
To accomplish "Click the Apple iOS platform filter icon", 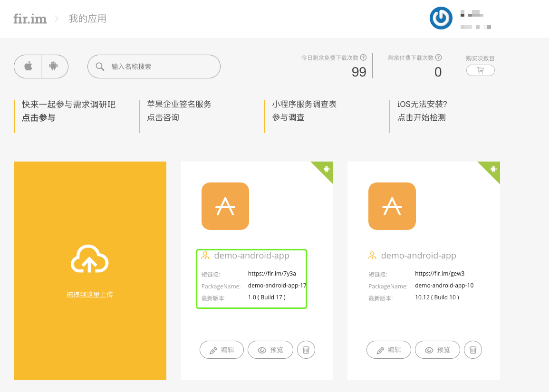I will pos(28,67).
